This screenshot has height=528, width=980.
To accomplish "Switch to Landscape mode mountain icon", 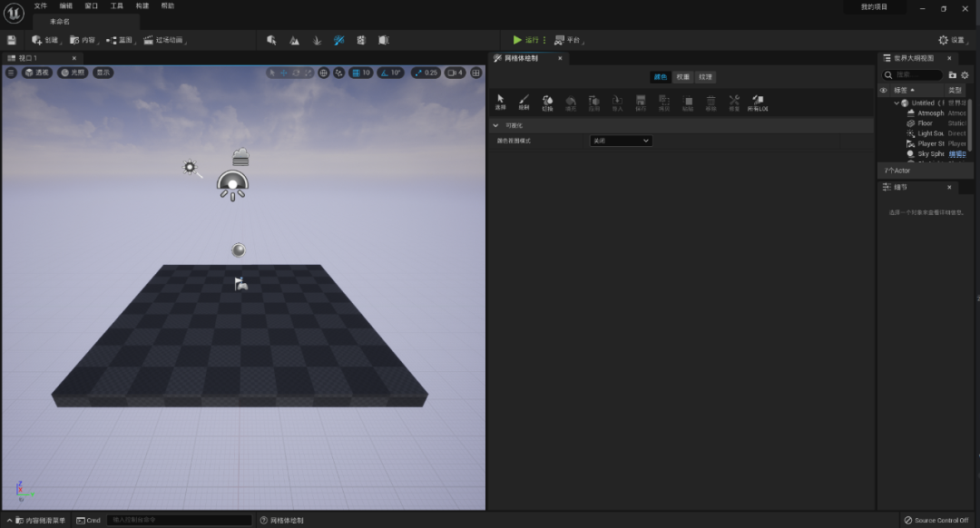I will point(294,40).
